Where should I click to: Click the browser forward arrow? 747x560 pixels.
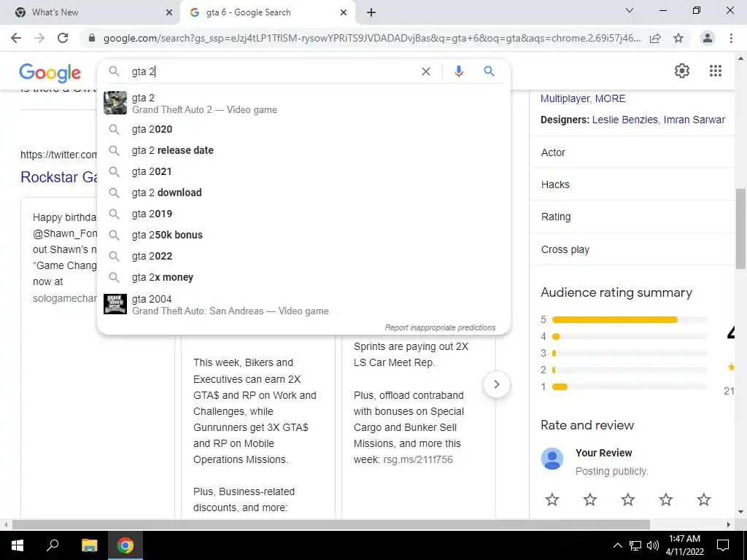point(39,38)
